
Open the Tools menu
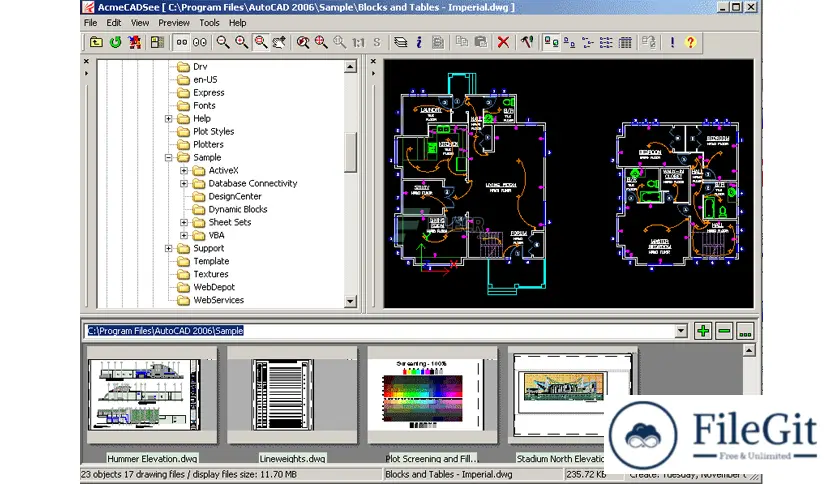tap(209, 23)
